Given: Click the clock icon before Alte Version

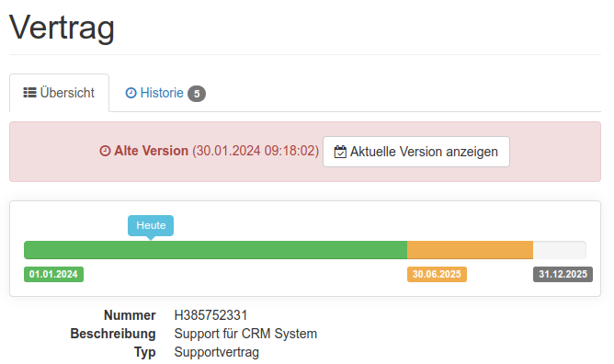Looking at the screenshot, I should [105, 151].
